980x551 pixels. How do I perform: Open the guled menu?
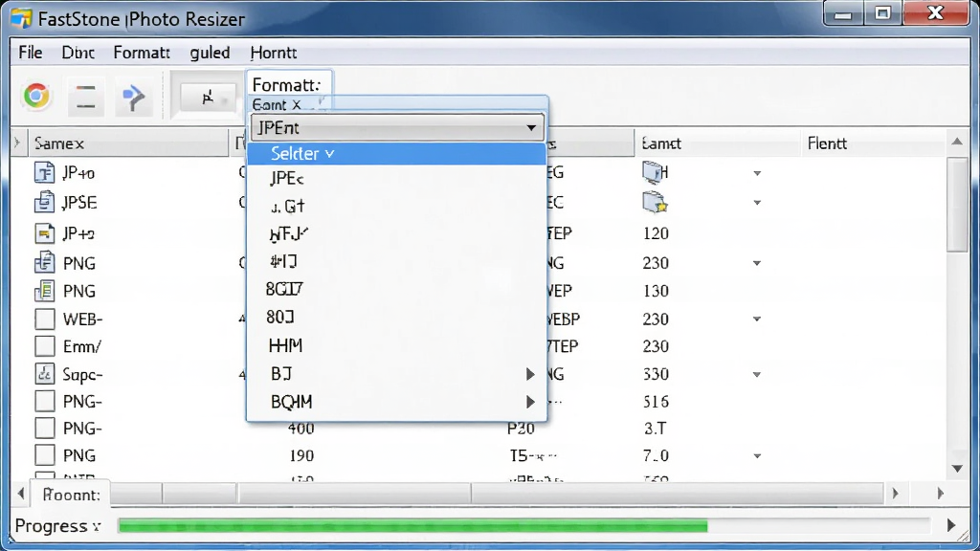(x=210, y=53)
